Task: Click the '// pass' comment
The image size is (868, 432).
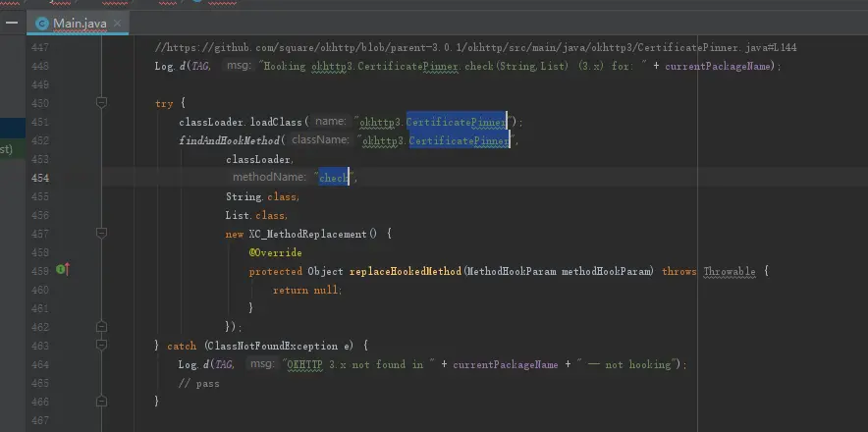Action: [198, 383]
